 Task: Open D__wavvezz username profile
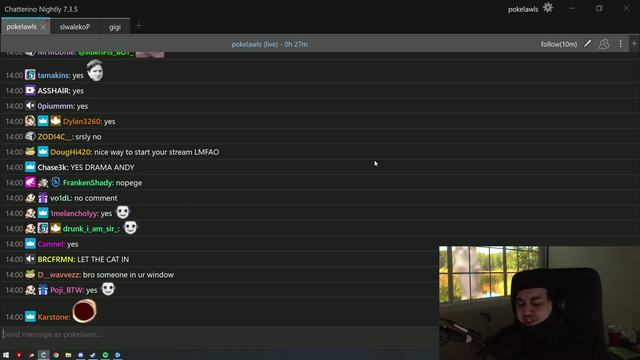coord(59,275)
